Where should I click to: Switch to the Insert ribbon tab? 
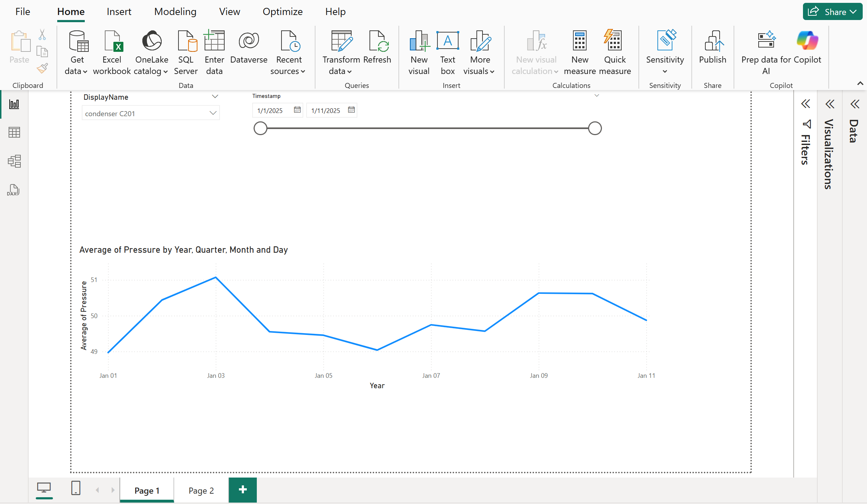tap(119, 11)
